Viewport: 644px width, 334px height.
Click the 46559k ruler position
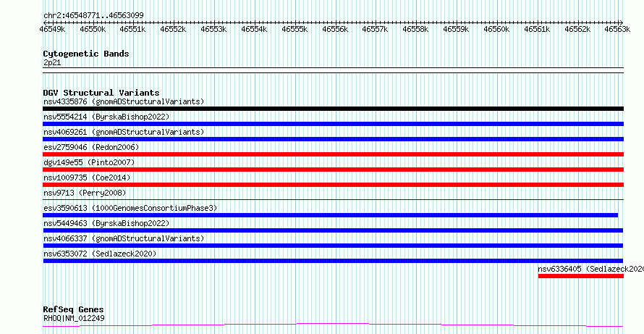pyautogui.click(x=456, y=29)
